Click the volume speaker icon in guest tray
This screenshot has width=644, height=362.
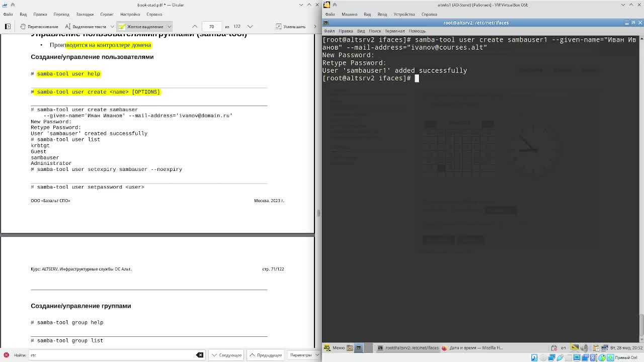(584, 347)
